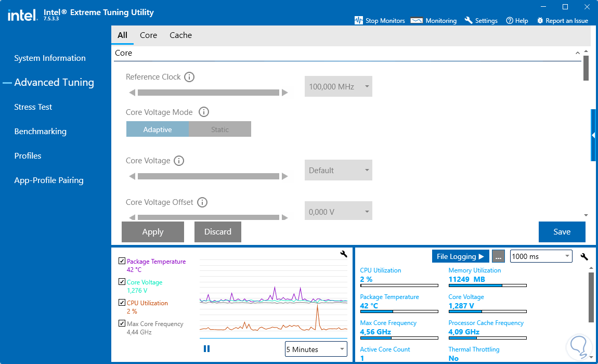Click the Max Core Frequency 4,56 GHz value
The width and height of the screenshot is (598, 364).
375,332
